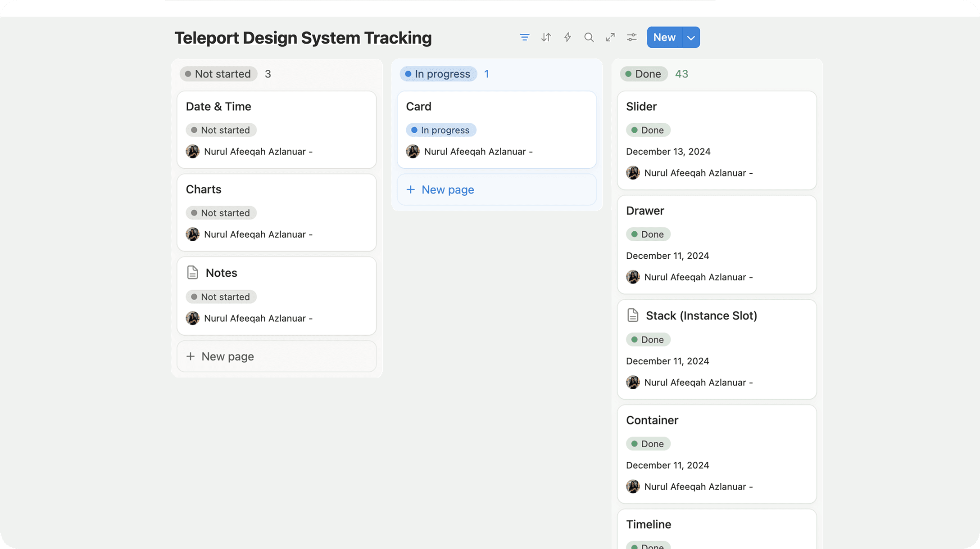Click the Not started status on Charts card
Screen dimensions: 980x549
pyautogui.click(x=221, y=213)
